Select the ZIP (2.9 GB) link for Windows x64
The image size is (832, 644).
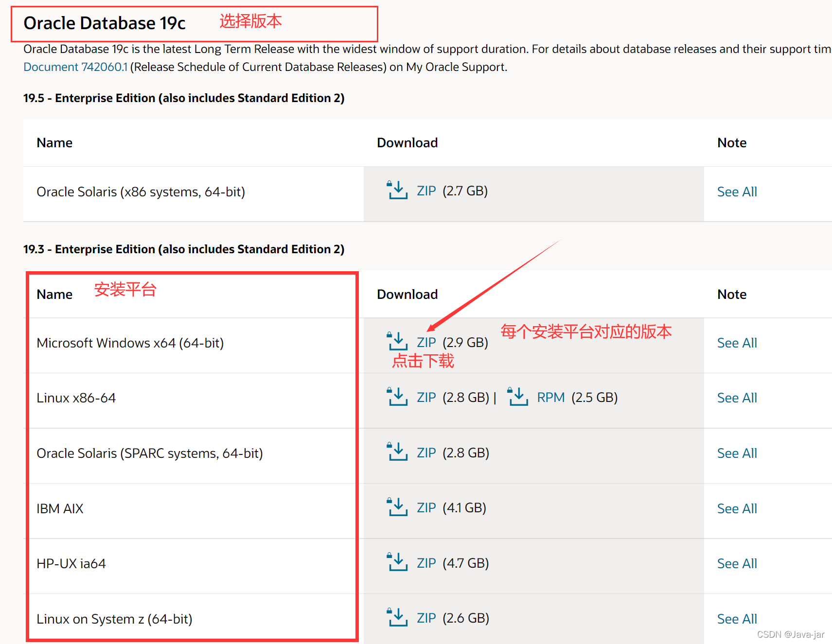[426, 342]
